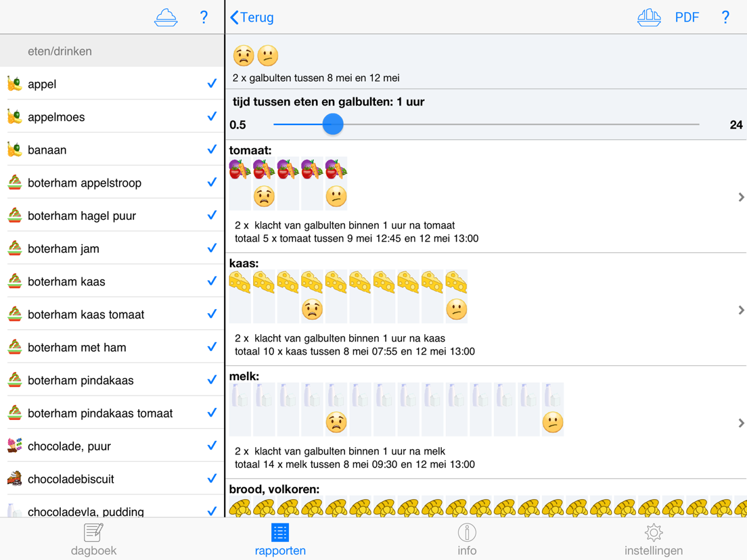Screen dimensions: 747x560
Task: Tap the sandwich icon beside boterham met ham
Action: [15, 347]
